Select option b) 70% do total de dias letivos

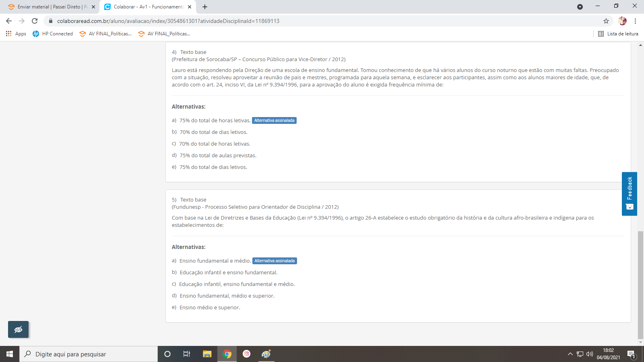pos(213,132)
